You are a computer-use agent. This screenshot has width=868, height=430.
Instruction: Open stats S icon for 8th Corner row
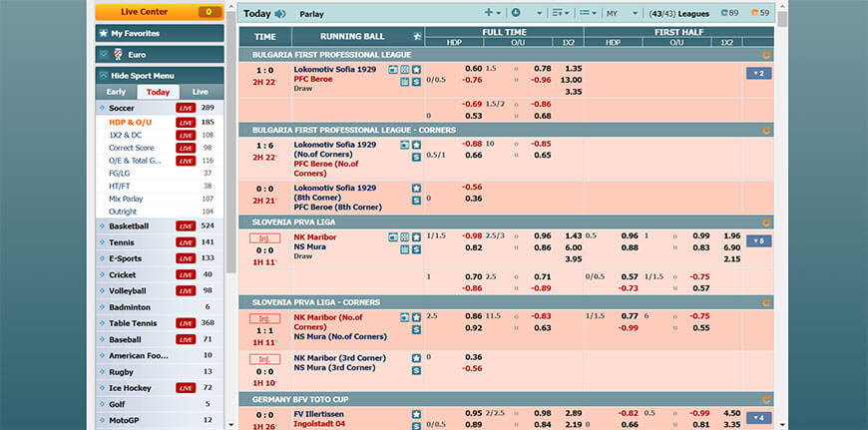(x=416, y=201)
